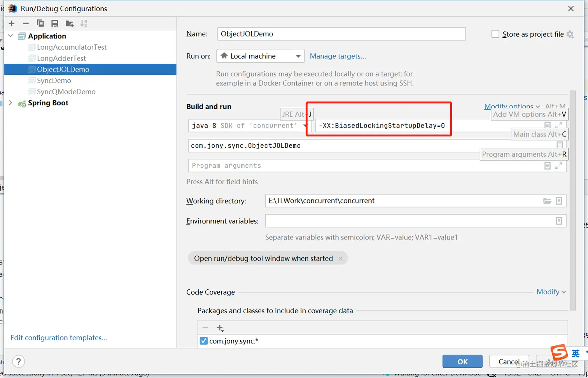This screenshot has width=588, height=378.
Task: Browse for working directory folder
Action: 547,201
